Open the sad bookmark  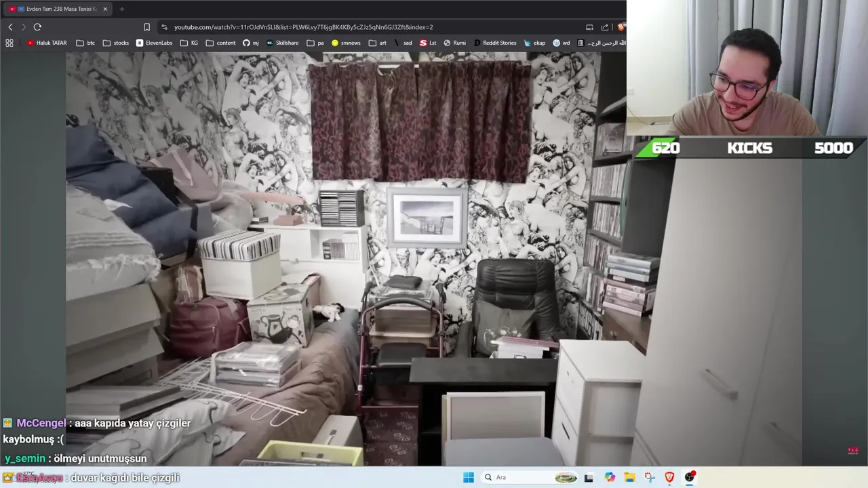point(403,43)
